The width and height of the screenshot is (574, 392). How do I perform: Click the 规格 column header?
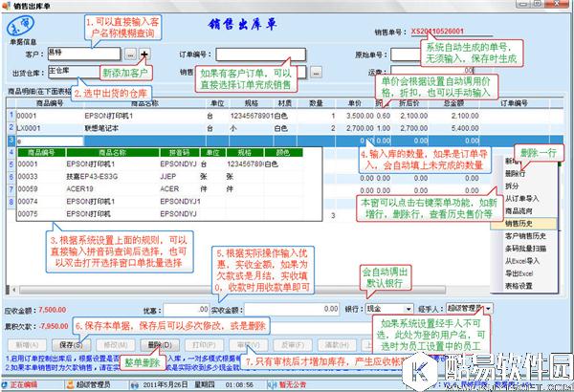(251, 103)
